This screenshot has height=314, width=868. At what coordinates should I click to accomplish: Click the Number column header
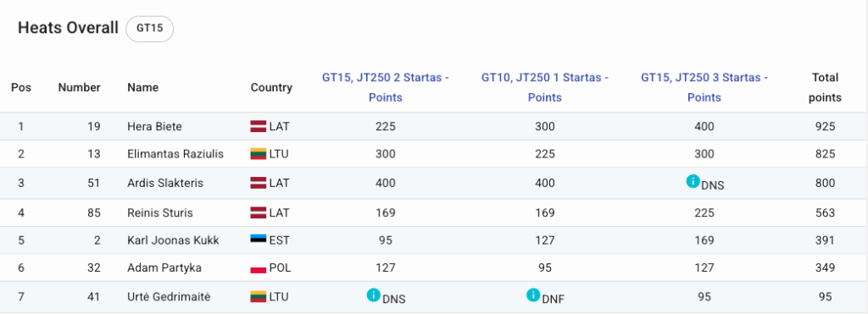(x=79, y=87)
